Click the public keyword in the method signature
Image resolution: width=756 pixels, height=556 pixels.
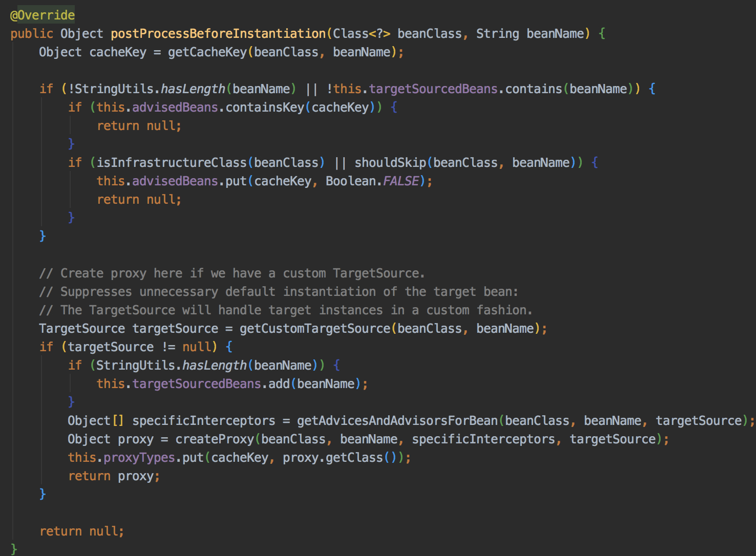pyautogui.click(x=32, y=34)
